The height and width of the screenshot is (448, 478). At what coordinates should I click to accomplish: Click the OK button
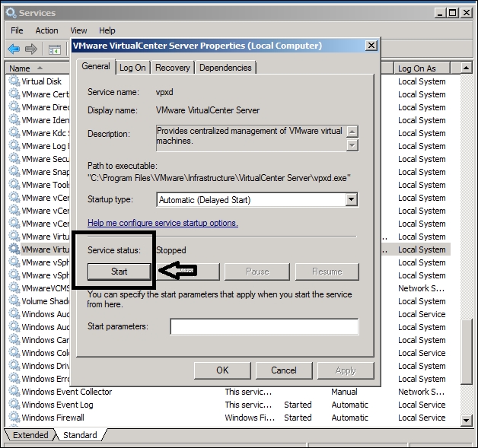point(222,370)
